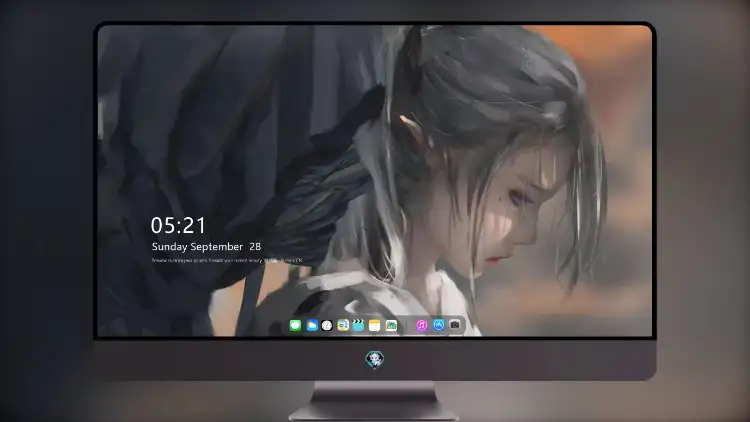This screenshot has height=422, width=750.
Task: Click the mascot logo on monitor chin
Action: (x=375, y=359)
